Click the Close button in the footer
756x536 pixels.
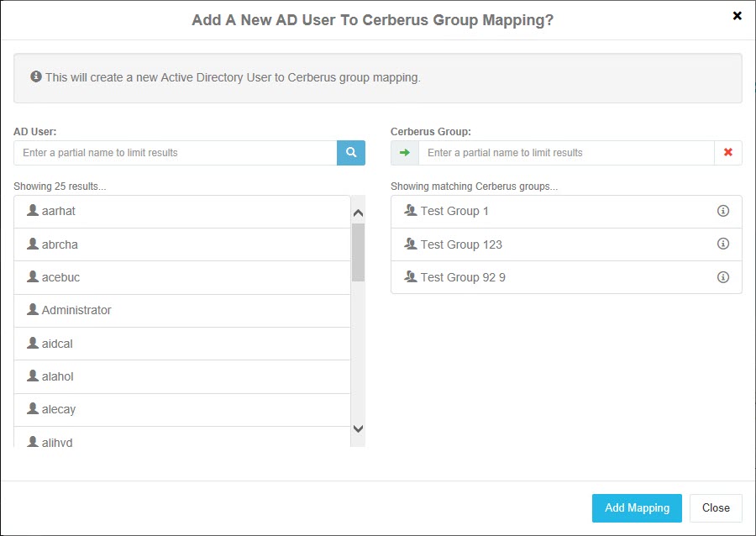coord(716,507)
